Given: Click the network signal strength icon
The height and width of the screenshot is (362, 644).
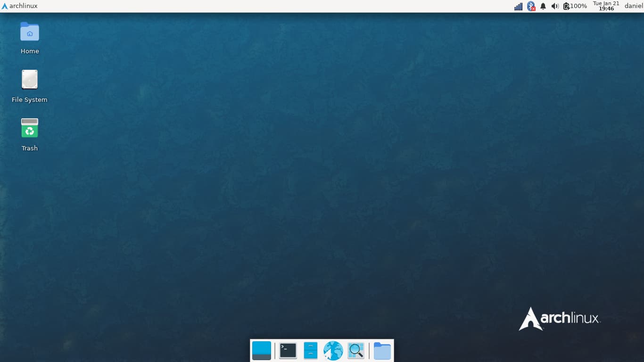Looking at the screenshot, I should (x=518, y=6).
